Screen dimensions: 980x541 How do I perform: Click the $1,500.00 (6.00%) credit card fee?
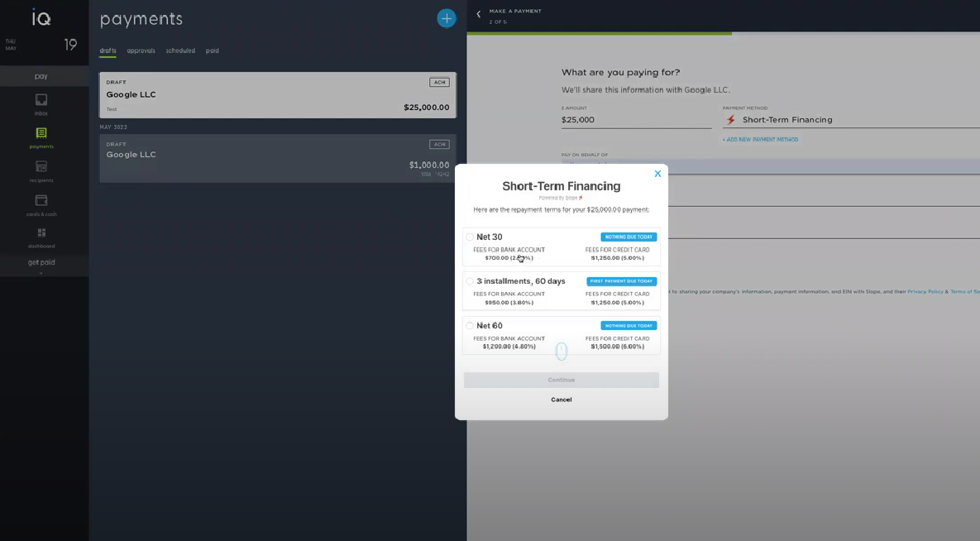tap(618, 347)
